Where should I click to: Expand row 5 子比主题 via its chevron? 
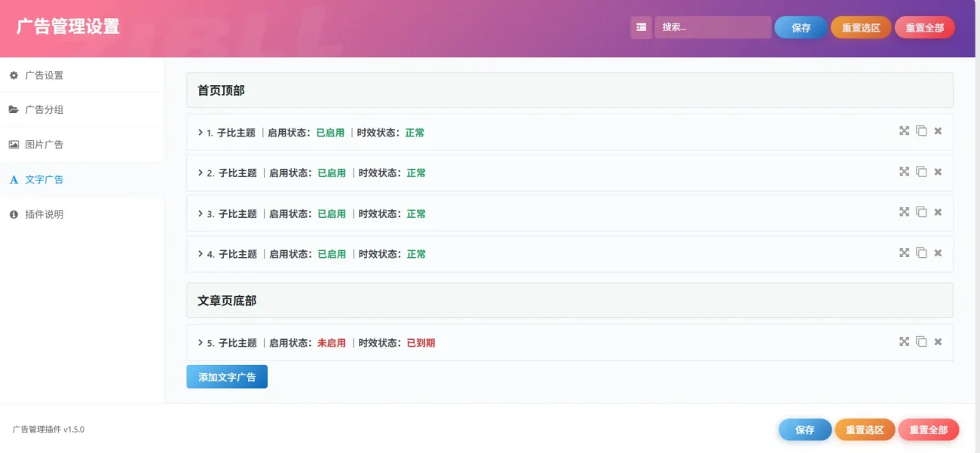[x=201, y=343]
